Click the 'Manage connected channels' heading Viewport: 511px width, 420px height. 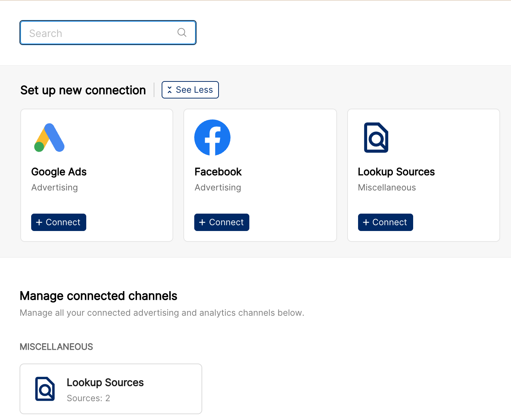click(99, 296)
